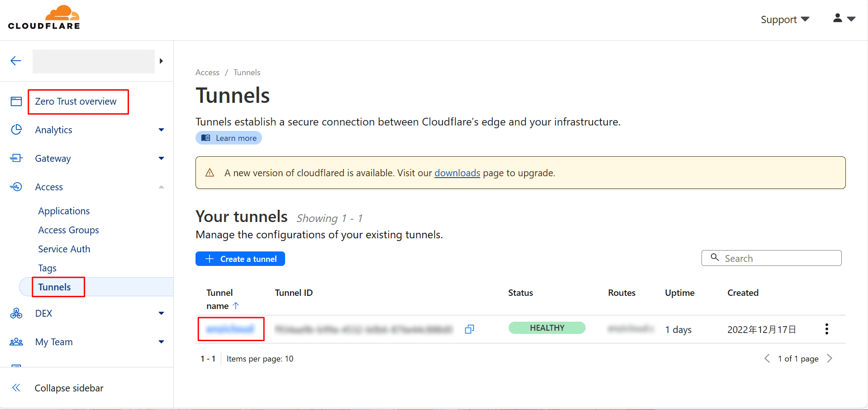
Task: Open the three-dot tunnel actions menu
Action: (x=826, y=329)
